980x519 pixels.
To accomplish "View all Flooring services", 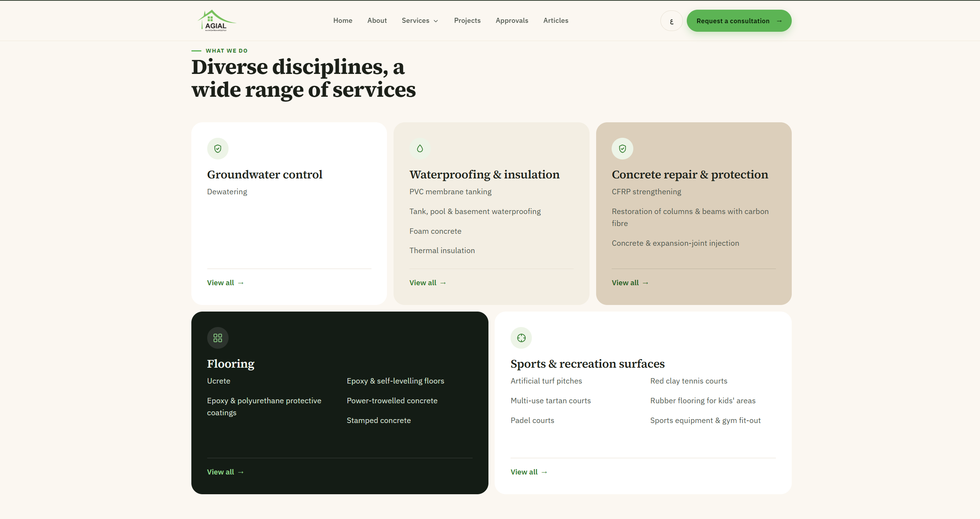I will (x=225, y=472).
